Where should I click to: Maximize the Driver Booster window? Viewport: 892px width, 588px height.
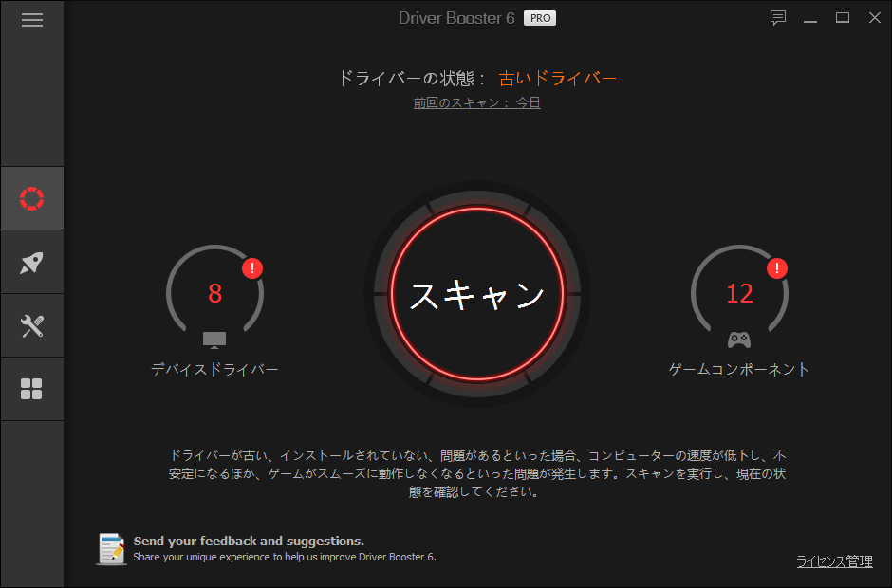point(843,18)
